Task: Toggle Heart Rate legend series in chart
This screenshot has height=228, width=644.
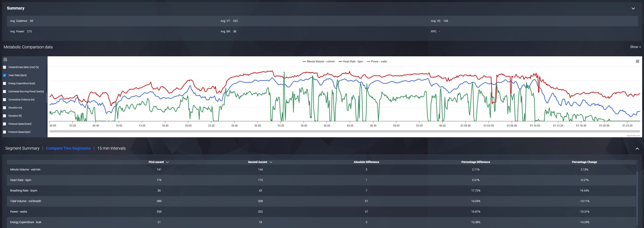Action: pos(351,61)
